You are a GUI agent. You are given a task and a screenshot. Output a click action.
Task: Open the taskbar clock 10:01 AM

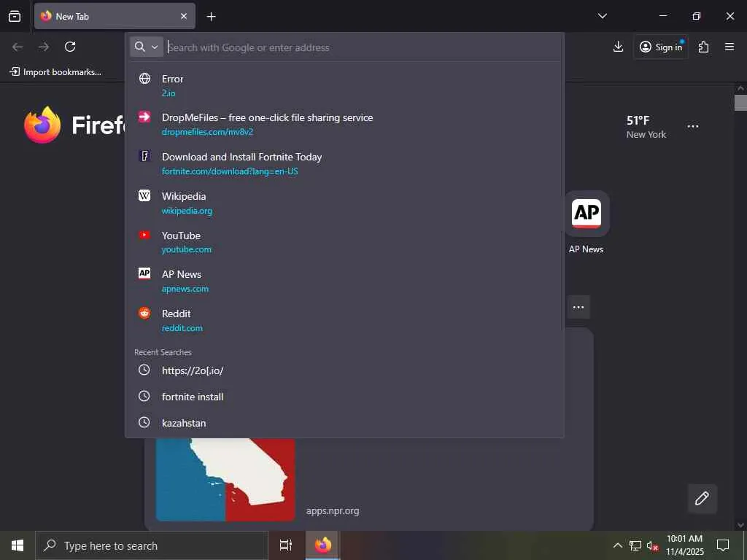pyautogui.click(x=684, y=545)
